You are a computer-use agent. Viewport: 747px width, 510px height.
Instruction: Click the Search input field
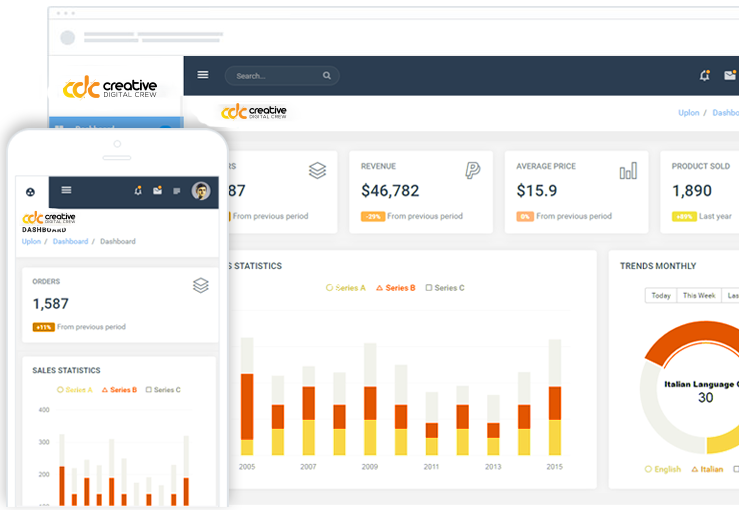(x=282, y=76)
